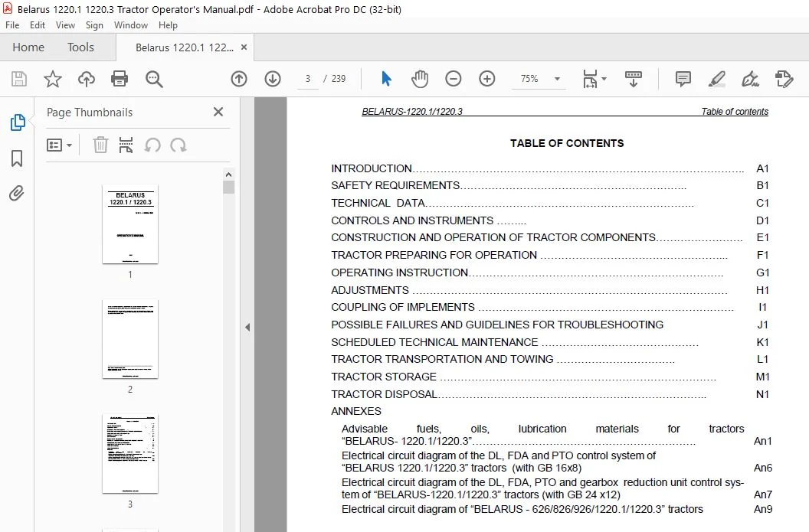Click the OPERATING INSTRUCTION entry
The image size is (809, 532).
point(550,273)
